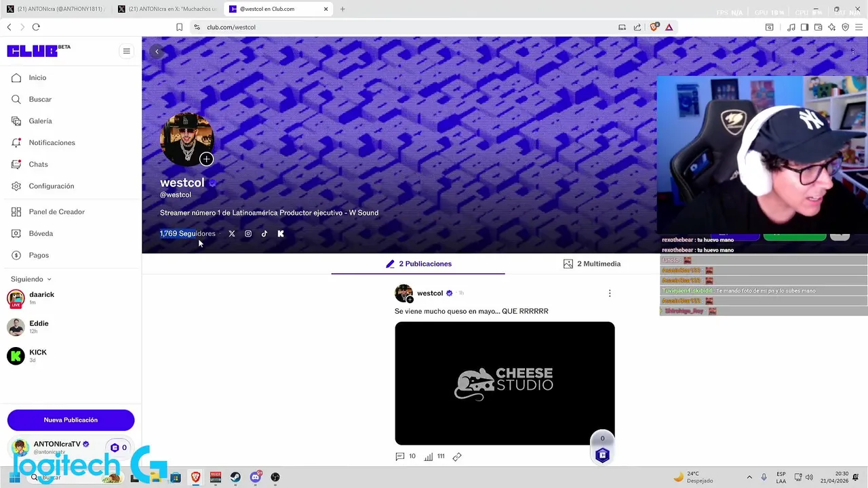Go back with the browser back arrow

[x=9, y=27]
